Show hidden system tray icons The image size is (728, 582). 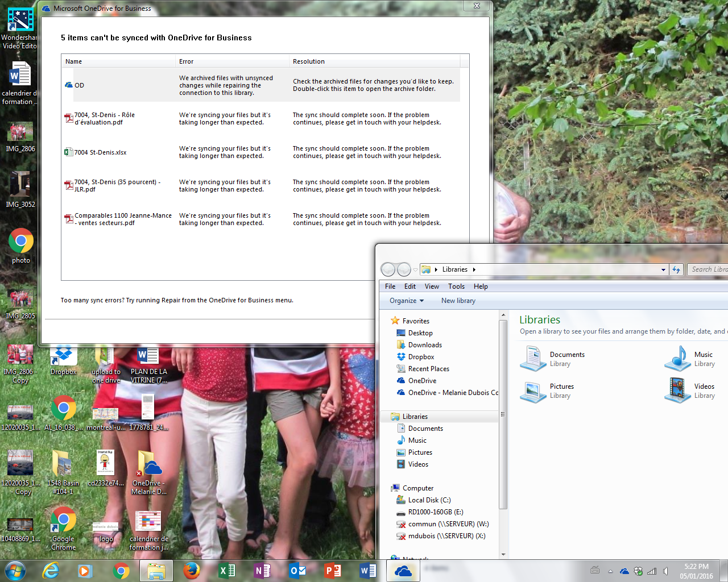(610, 571)
